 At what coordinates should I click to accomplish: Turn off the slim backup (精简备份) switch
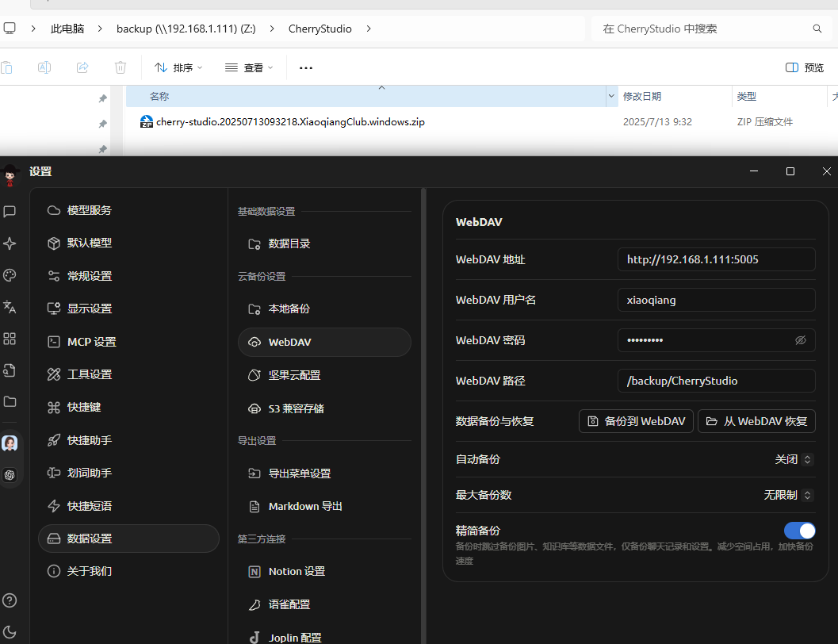[799, 531]
